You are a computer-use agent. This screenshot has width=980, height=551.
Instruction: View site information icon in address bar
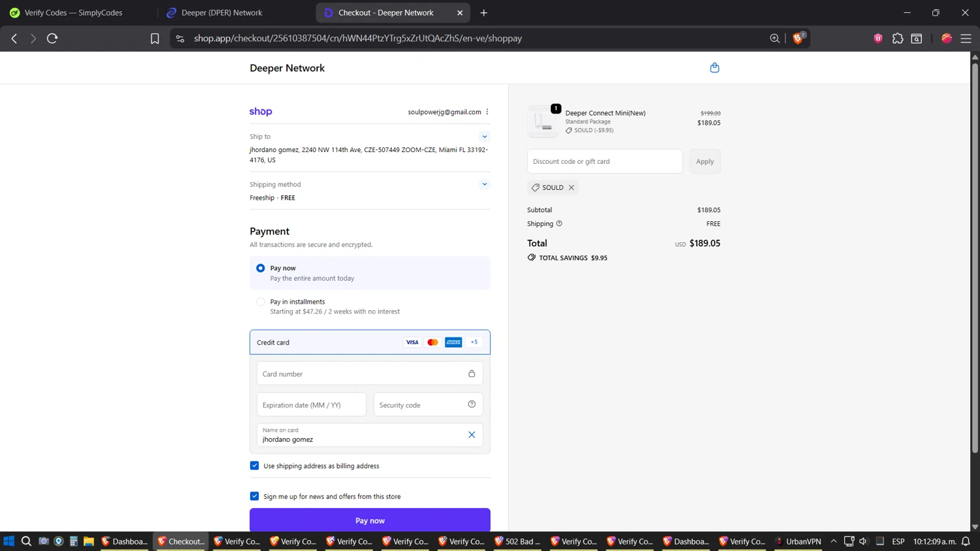click(x=180, y=39)
